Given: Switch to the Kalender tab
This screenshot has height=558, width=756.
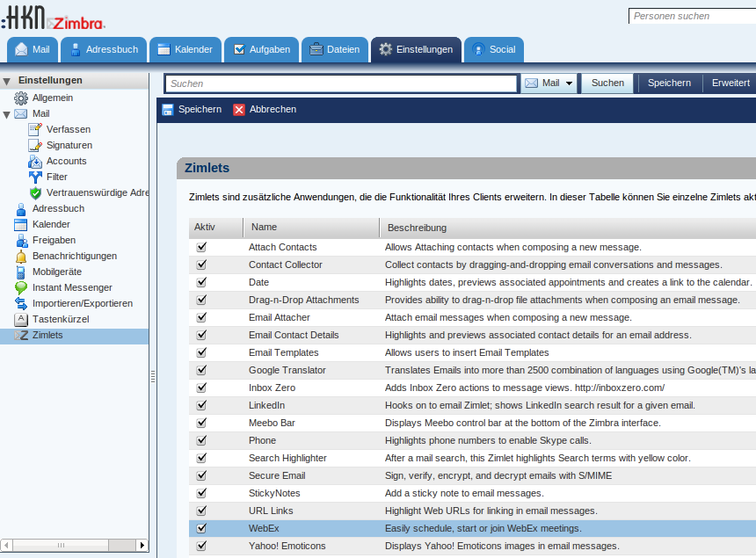Looking at the screenshot, I should [185, 49].
